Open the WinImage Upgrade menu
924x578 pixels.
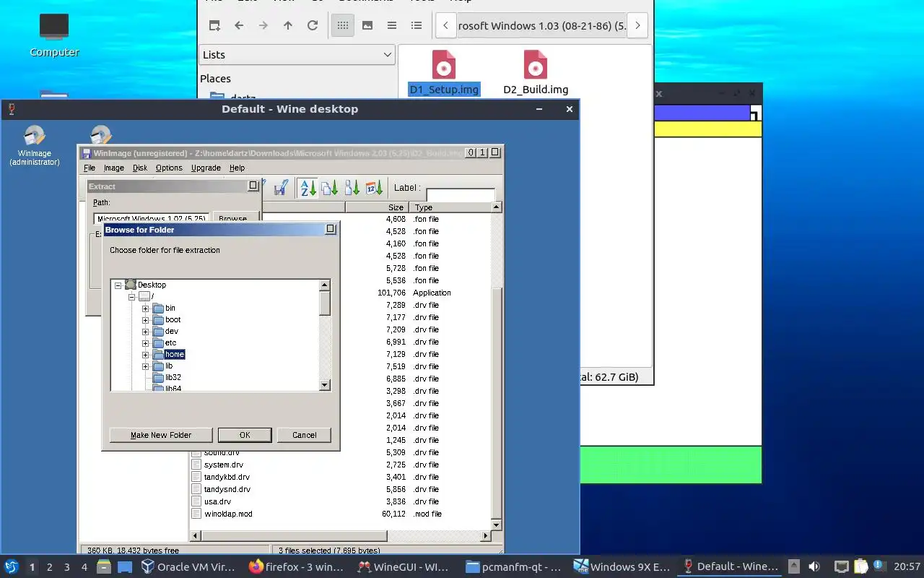206,168
